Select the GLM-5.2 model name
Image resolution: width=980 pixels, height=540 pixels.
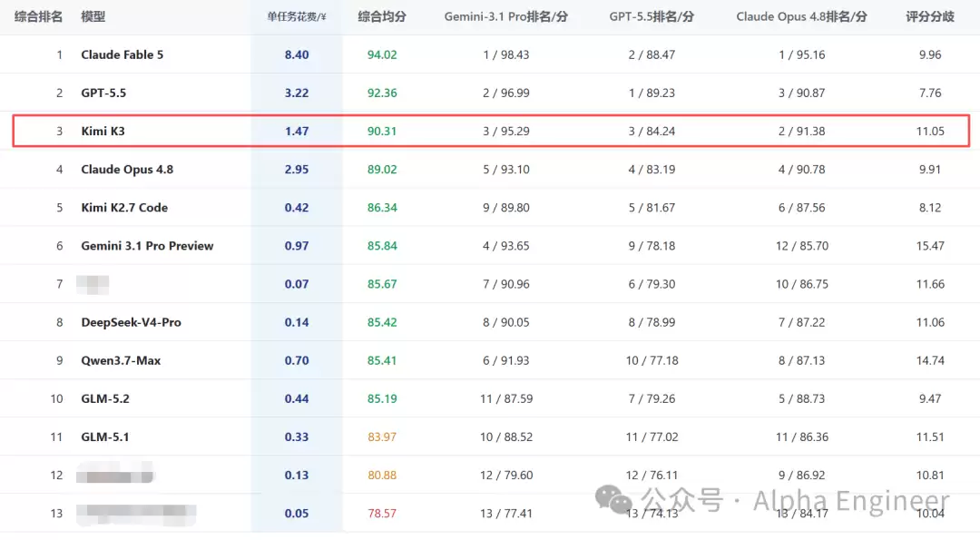(105, 398)
